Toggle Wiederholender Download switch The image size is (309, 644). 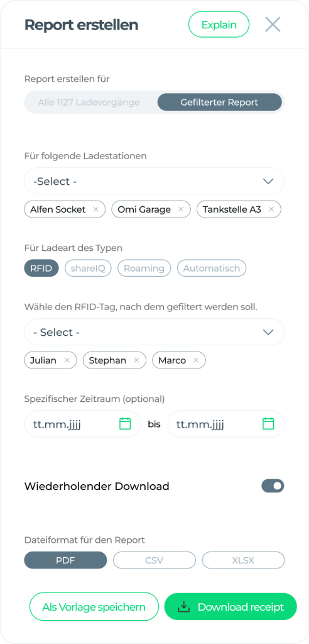[273, 486]
